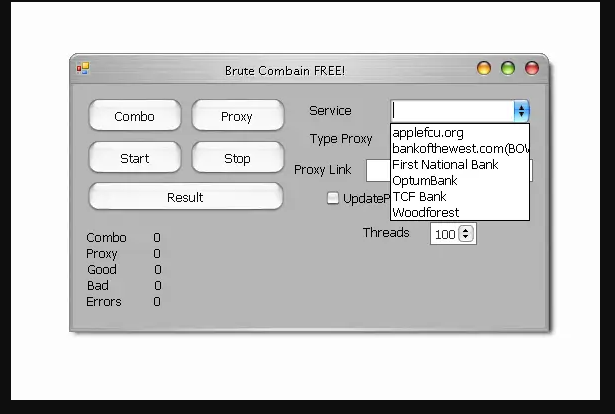The width and height of the screenshot is (615, 414).
Task: Click the 'Type Proxy' label
Action: (341, 139)
